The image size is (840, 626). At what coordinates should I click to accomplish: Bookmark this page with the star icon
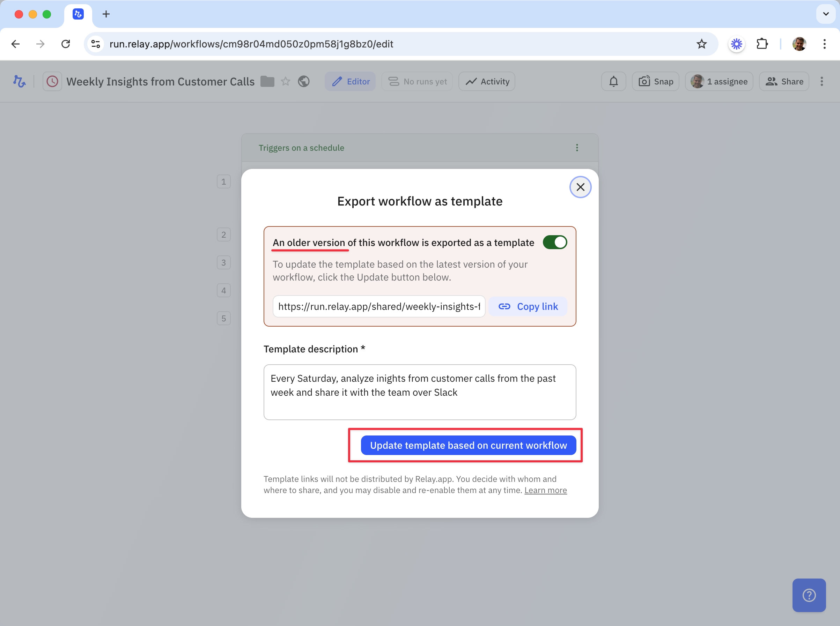point(701,44)
